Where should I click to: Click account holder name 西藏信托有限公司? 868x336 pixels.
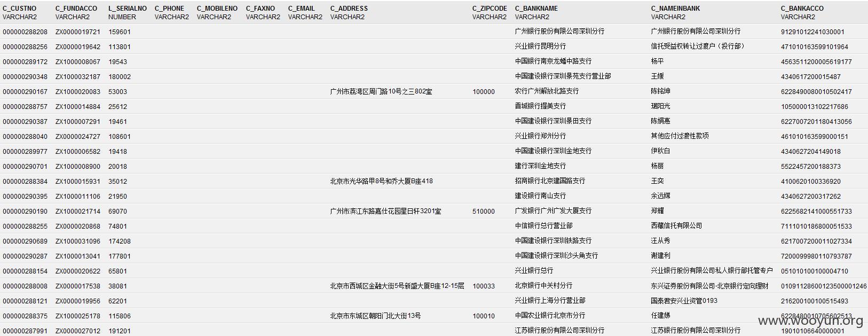pyautogui.click(x=677, y=226)
